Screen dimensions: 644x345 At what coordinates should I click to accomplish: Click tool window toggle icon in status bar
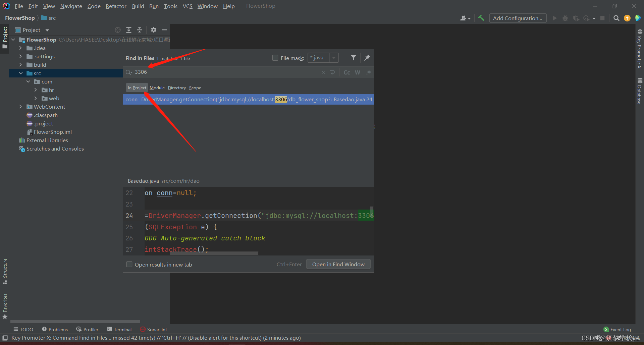(5, 338)
